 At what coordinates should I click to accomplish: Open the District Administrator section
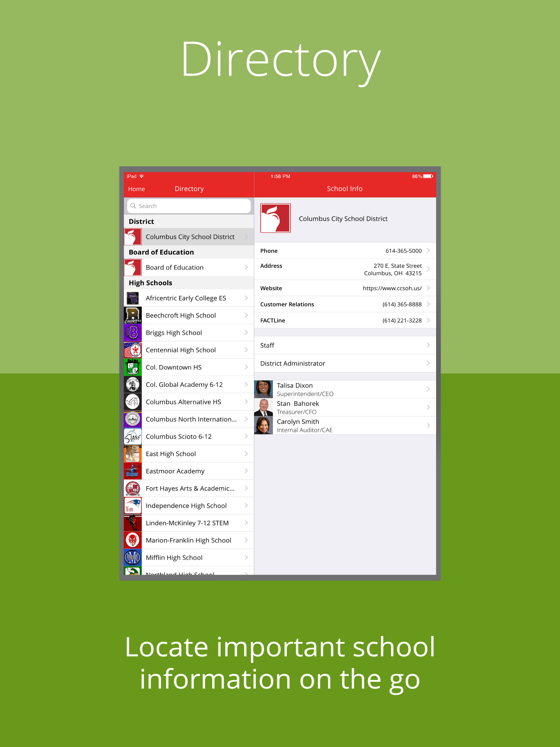point(345,363)
